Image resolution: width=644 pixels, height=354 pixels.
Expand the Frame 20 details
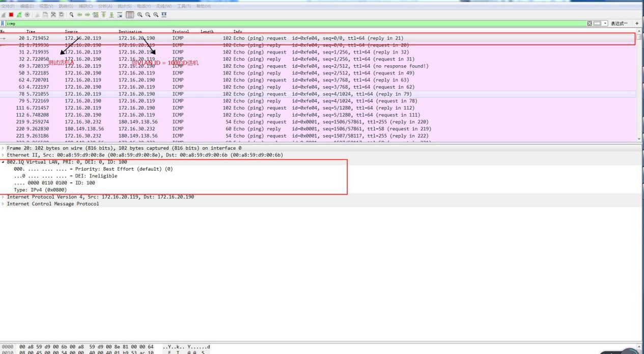click(4, 148)
